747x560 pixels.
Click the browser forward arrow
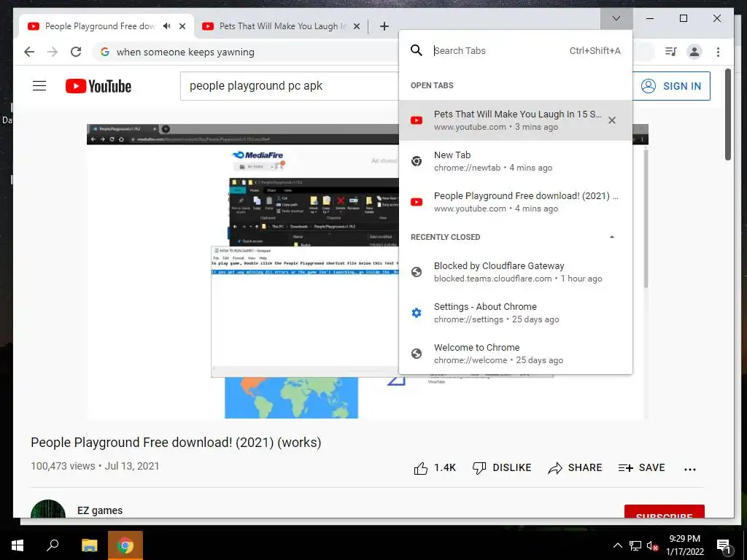(x=53, y=52)
